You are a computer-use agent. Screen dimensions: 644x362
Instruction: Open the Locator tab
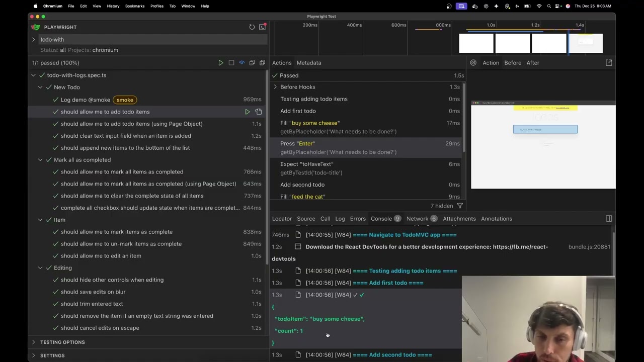(282, 219)
